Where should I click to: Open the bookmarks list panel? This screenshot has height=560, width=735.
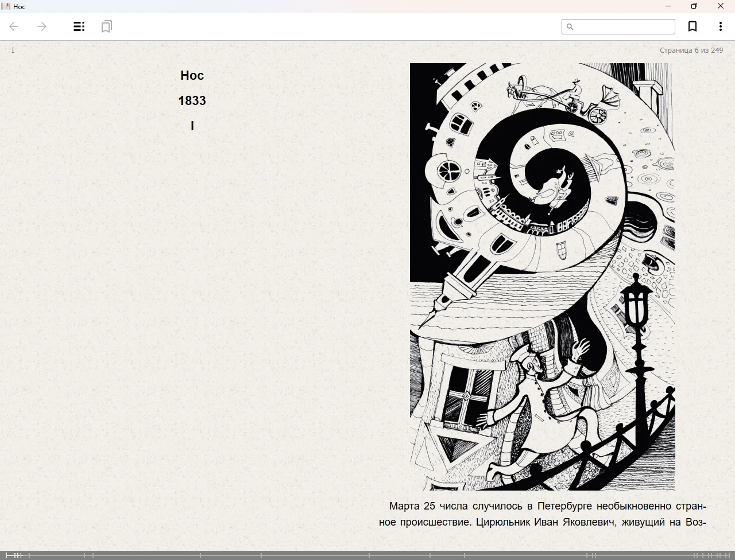point(106,26)
